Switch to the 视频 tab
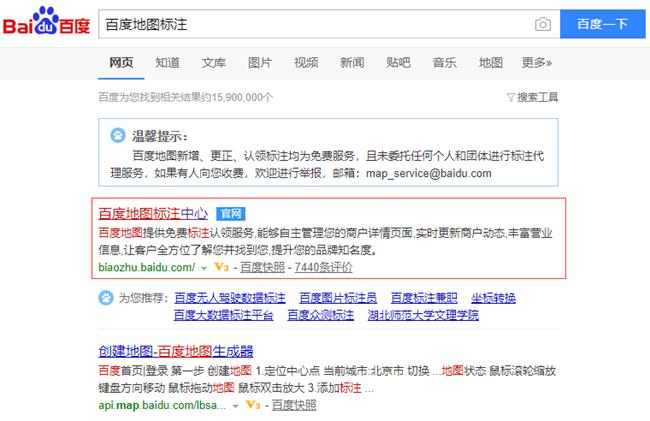This screenshot has height=421, width=650. pos(306,63)
